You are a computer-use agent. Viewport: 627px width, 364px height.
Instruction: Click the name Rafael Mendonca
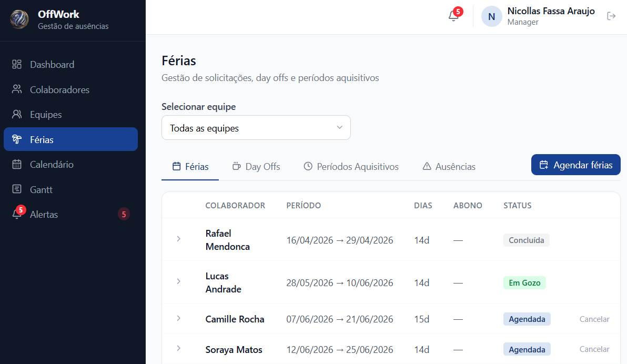pos(228,240)
